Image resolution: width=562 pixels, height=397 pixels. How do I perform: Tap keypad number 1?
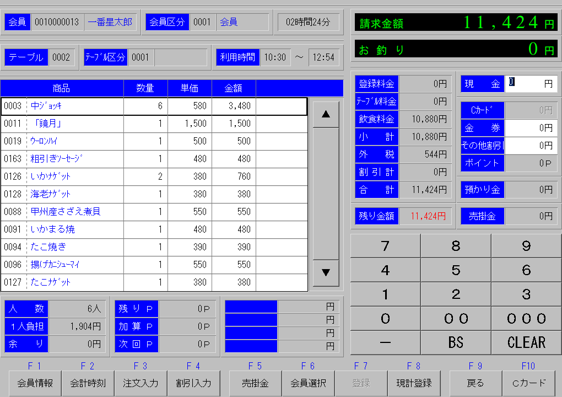(385, 295)
